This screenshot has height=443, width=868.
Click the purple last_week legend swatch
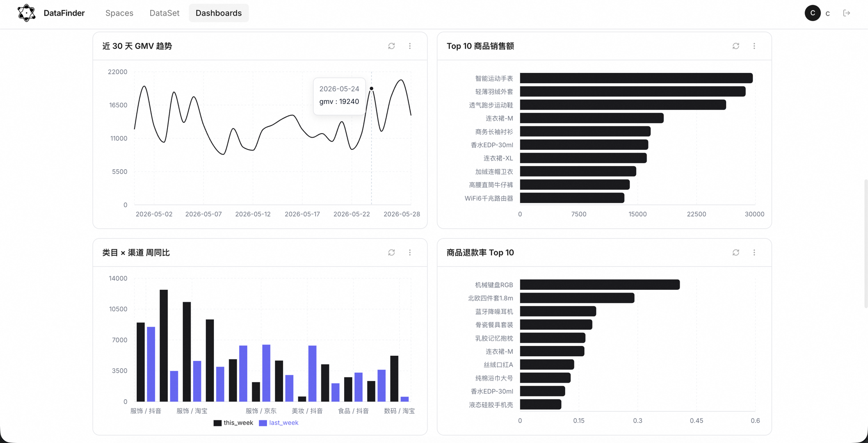pos(263,423)
